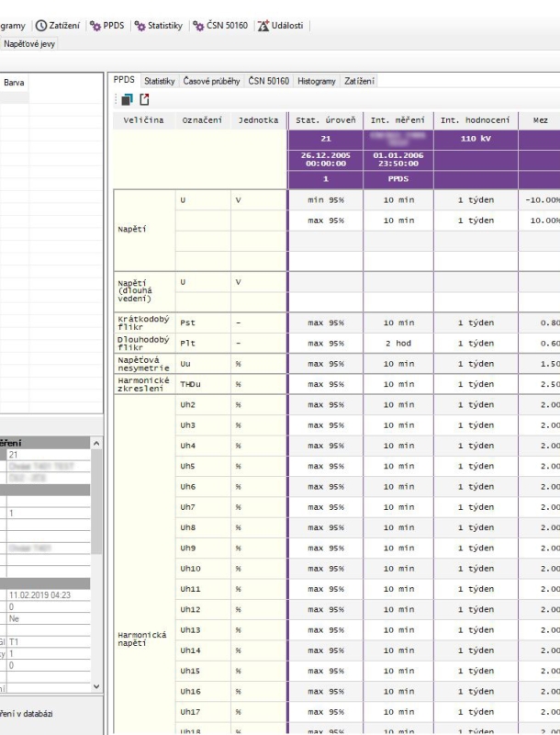The width and height of the screenshot is (560, 735).
Task: Click the Uh7 harmonic cell
Action: click(203, 507)
